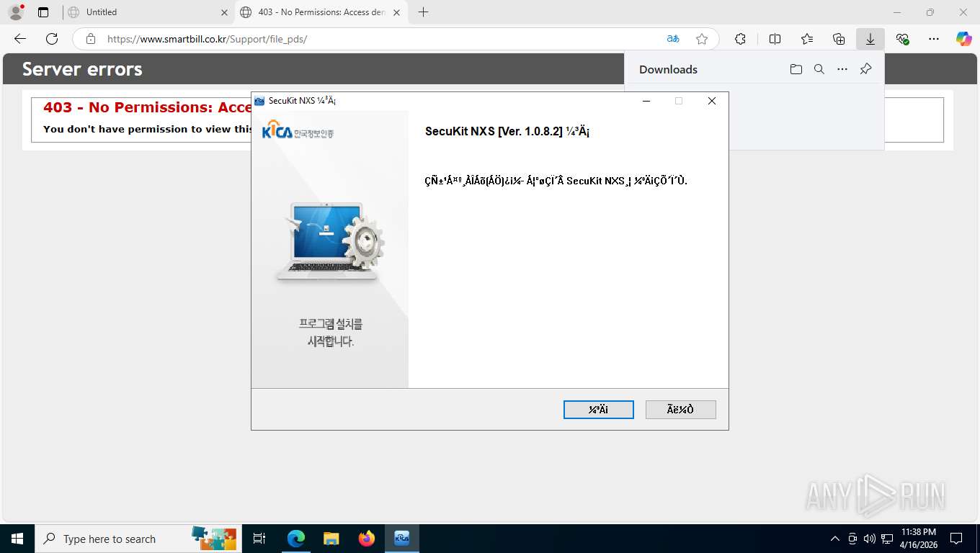Click the Server errors heading
The width and height of the screenshot is (980, 553).
tap(82, 69)
